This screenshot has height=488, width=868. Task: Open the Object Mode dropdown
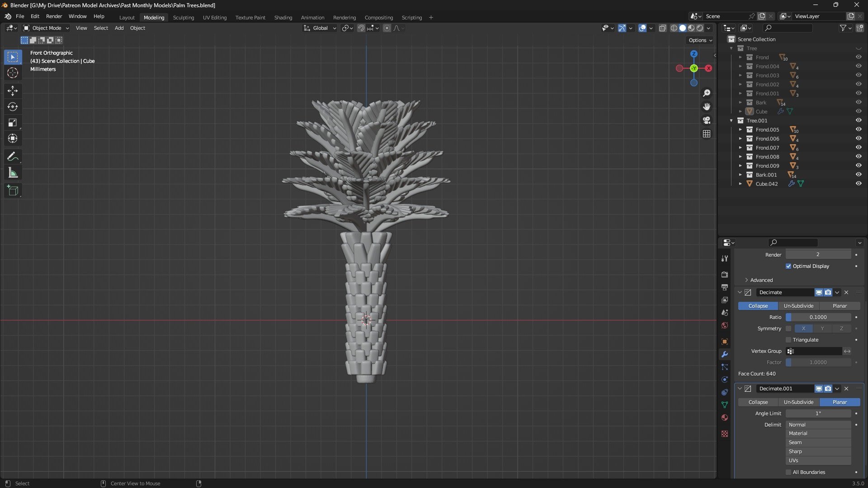[x=46, y=28]
